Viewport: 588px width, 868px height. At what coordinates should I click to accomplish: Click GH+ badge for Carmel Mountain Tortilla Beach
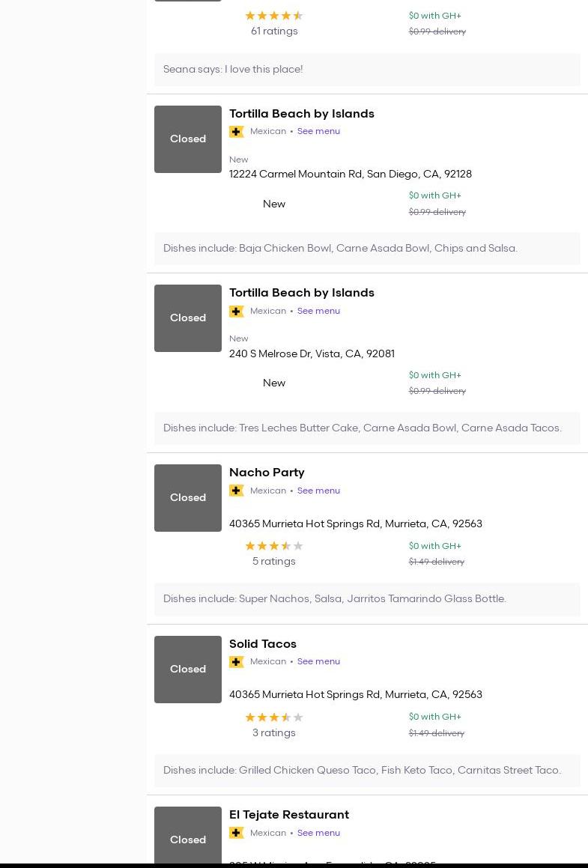click(237, 132)
